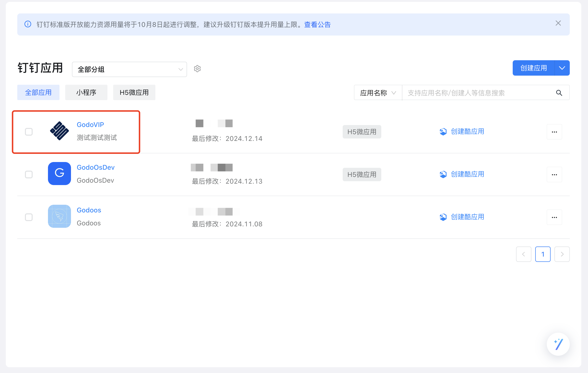Click the 最后修改：2024.12.14 text

pos(227,138)
